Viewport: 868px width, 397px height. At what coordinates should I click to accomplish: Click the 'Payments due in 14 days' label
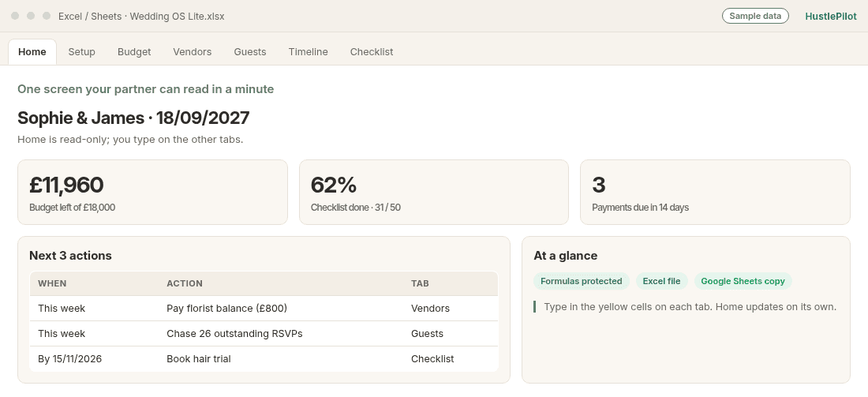[640, 208]
